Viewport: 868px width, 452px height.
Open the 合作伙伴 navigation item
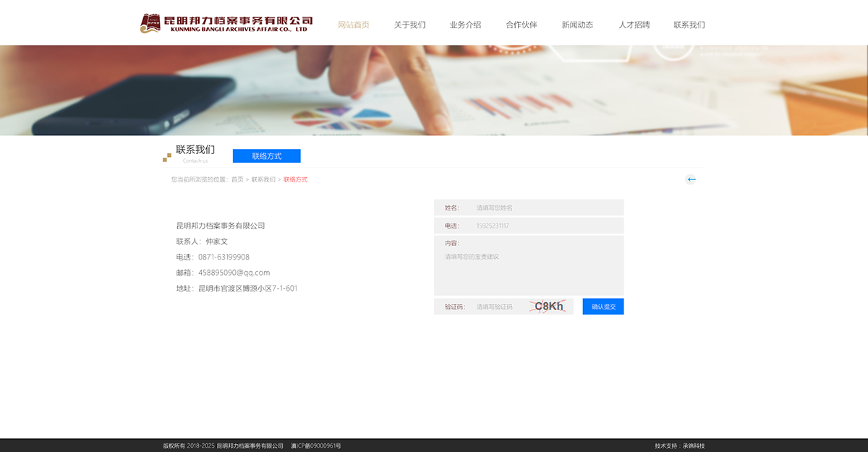522,24
